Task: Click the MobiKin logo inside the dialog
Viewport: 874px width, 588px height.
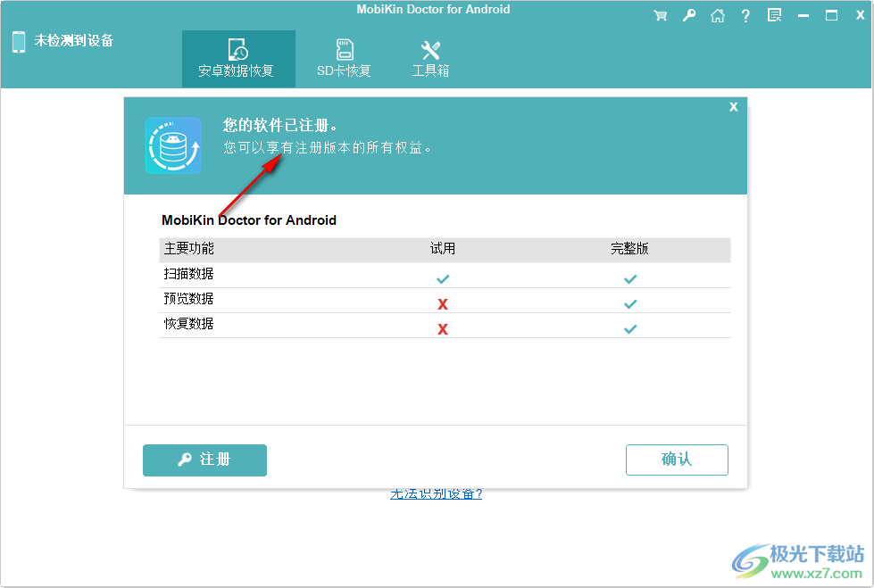Action: tap(172, 145)
